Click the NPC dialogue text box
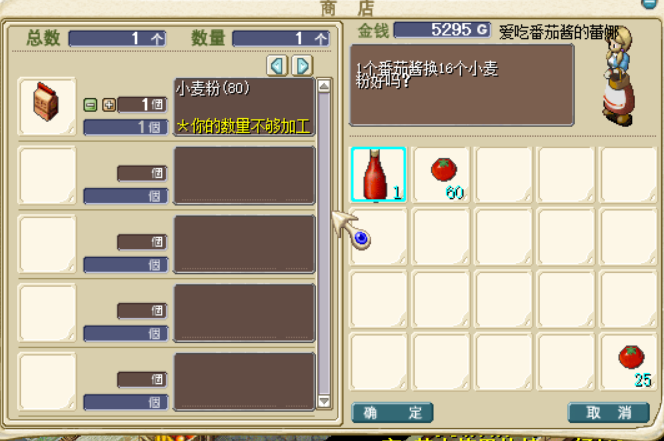This screenshot has height=441, width=664. (462, 85)
